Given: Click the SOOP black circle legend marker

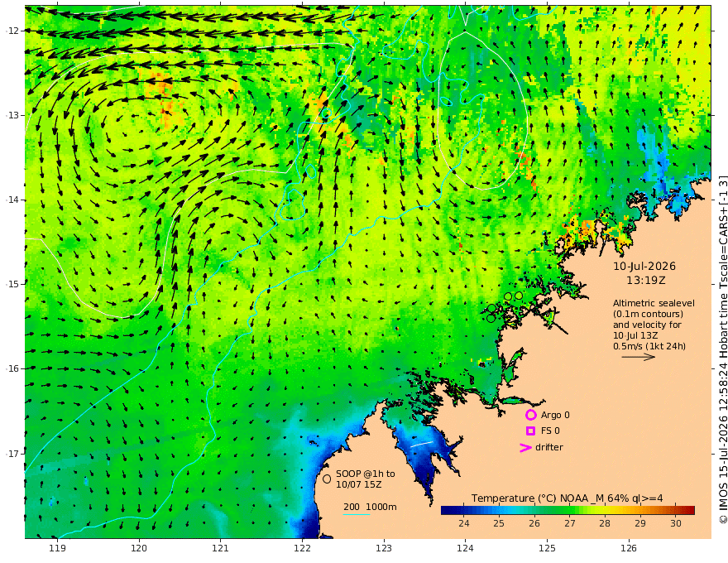Looking at the screenshot, I should click(327, 479).
